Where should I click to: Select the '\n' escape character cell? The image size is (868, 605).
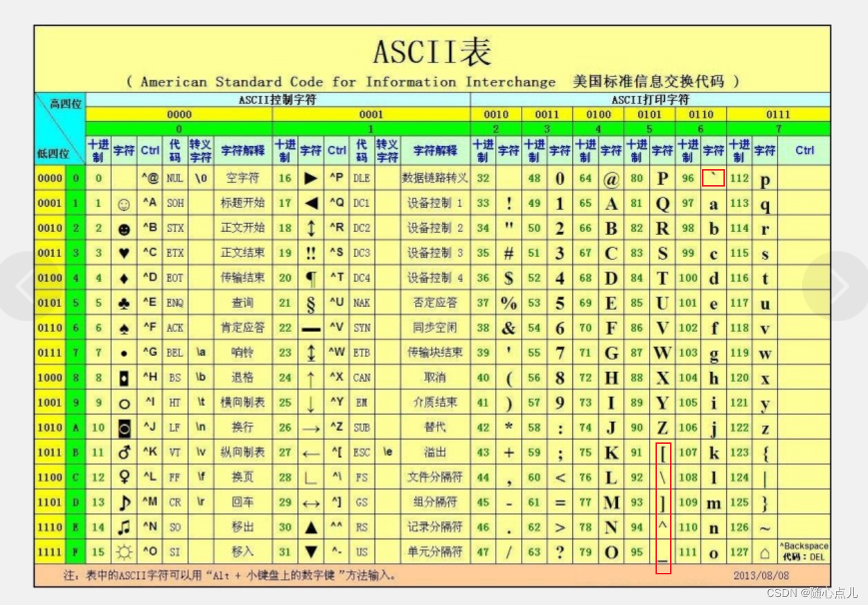point(201,428)
